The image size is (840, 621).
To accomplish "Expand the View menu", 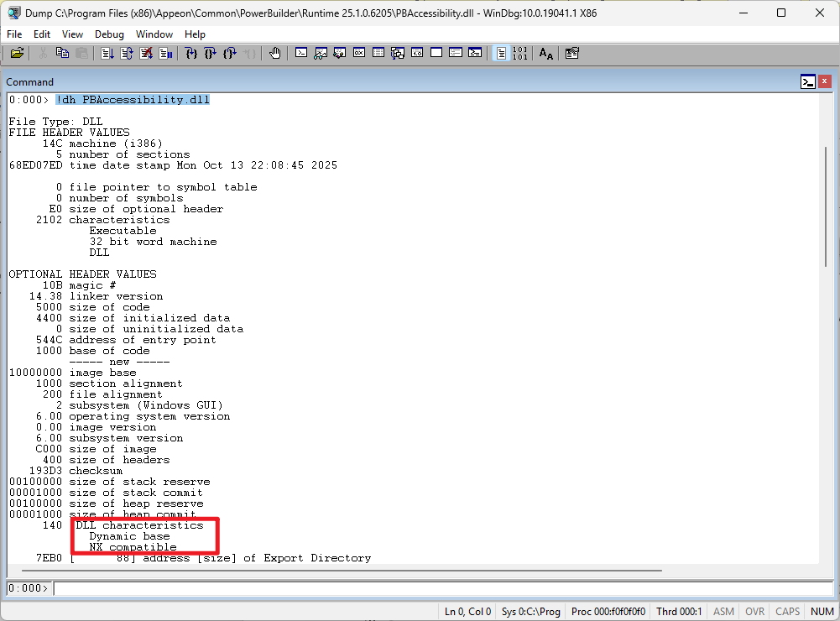I will [x=73, y=34].
